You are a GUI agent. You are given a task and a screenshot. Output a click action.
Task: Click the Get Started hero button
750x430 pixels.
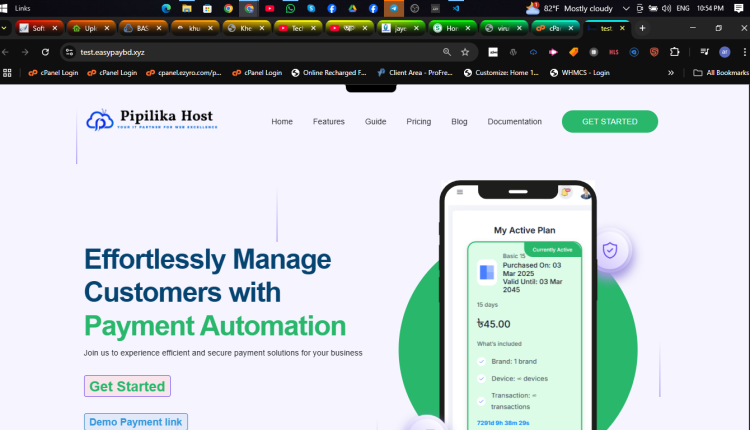coord(127,386)
